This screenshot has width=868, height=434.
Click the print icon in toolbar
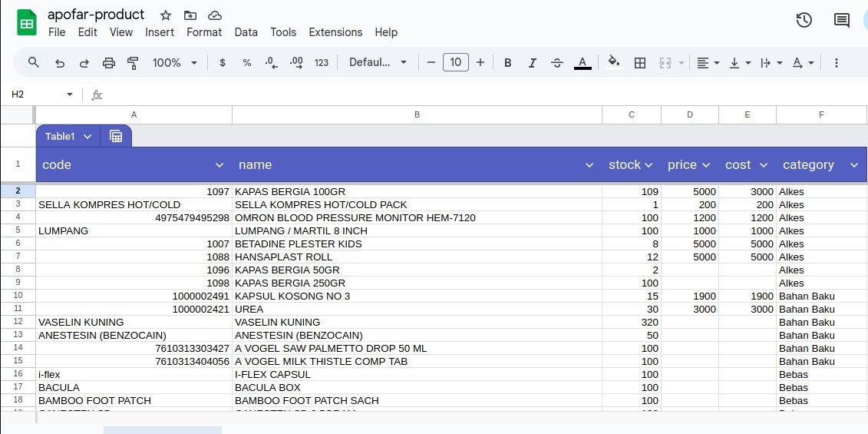coord(109,63)
